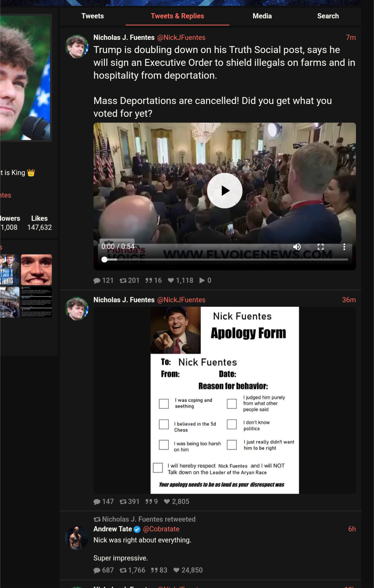This screenshot has height=588, width=374.
Task: Open the smiling face media thumbnail in sidebar
Action: [36, 270]
